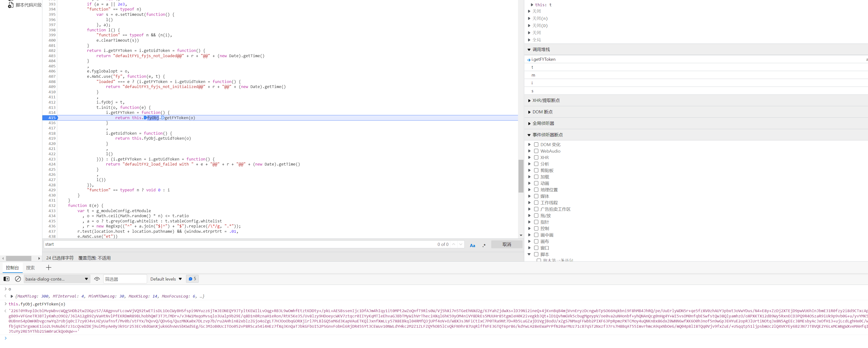868x348 pixels.
Task: Toggle the console sidebar icon
Action: pyautogui.click(x=6, y=279)
